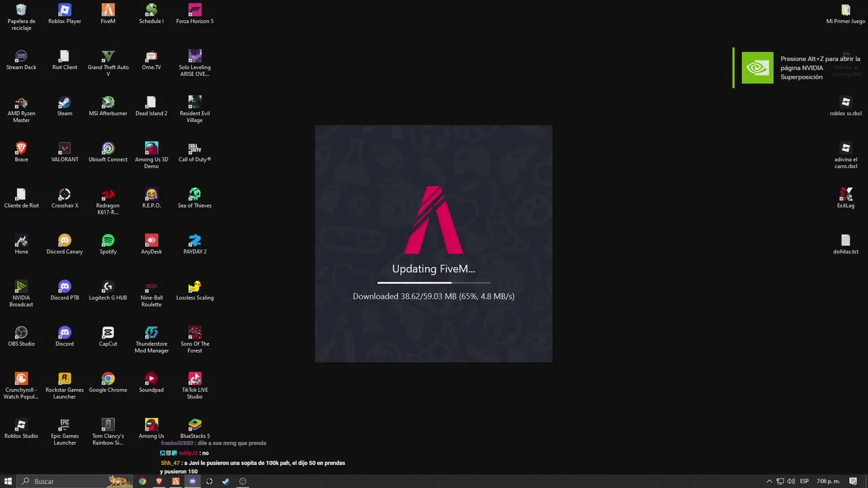The width and height of the screenshot is (868, 488).
Task: Click the BlueStacks 5 desktop icon
Action: click(195, 428)
